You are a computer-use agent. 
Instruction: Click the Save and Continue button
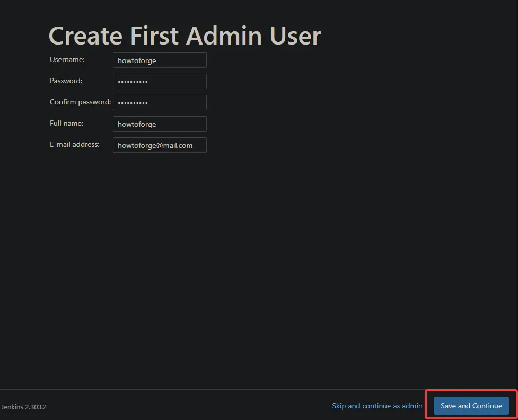point(471,406)
